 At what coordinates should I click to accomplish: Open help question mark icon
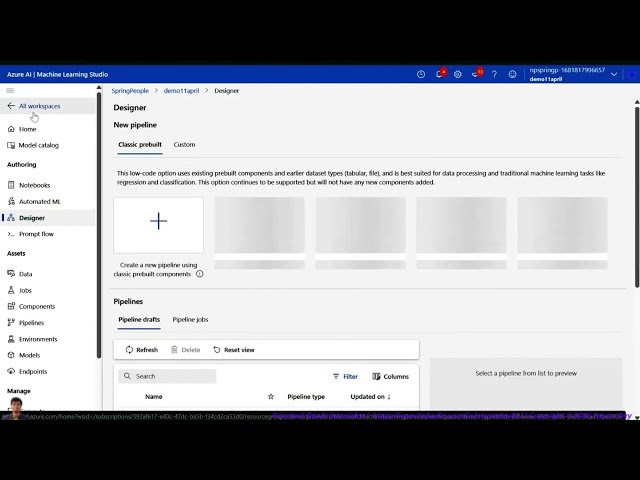pyautogui.click(x=494, y=74)
